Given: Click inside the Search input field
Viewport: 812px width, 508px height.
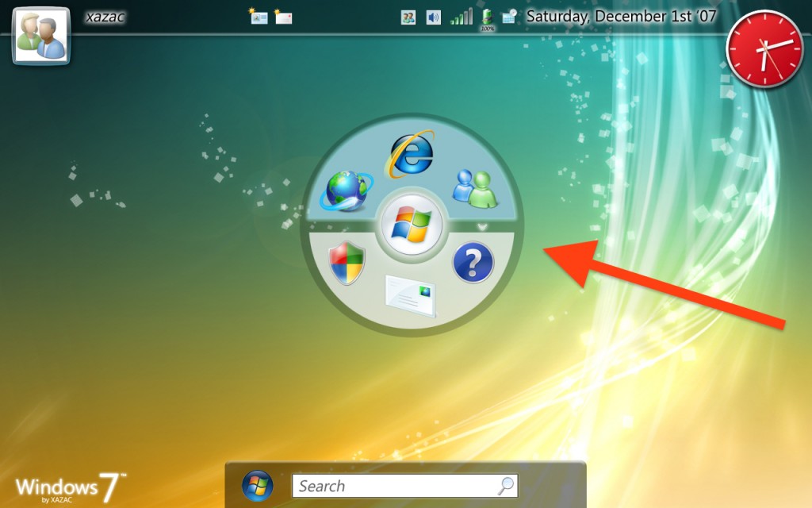Looking at the screenshot, I should coord(381,485).
